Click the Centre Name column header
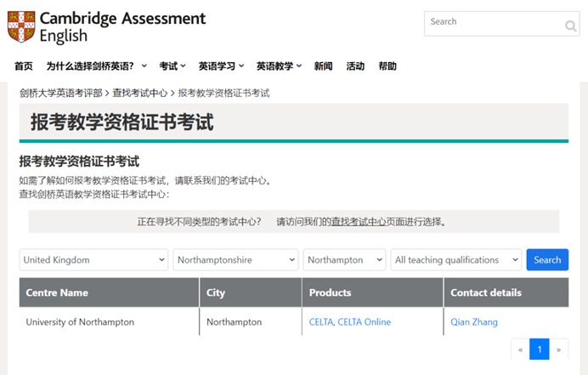Screen dimensions: 588x375 [109, 293]
